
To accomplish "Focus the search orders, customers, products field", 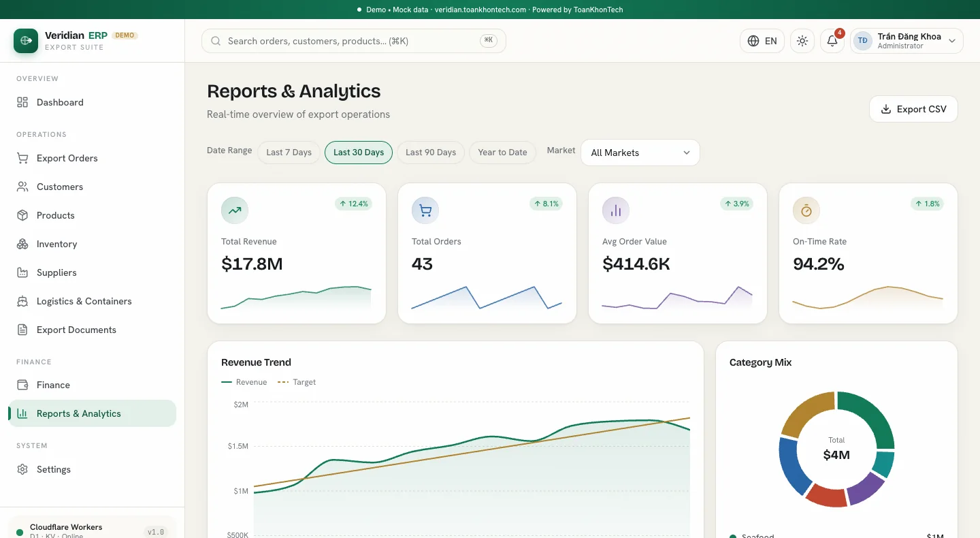I will (x=354, y=41).
